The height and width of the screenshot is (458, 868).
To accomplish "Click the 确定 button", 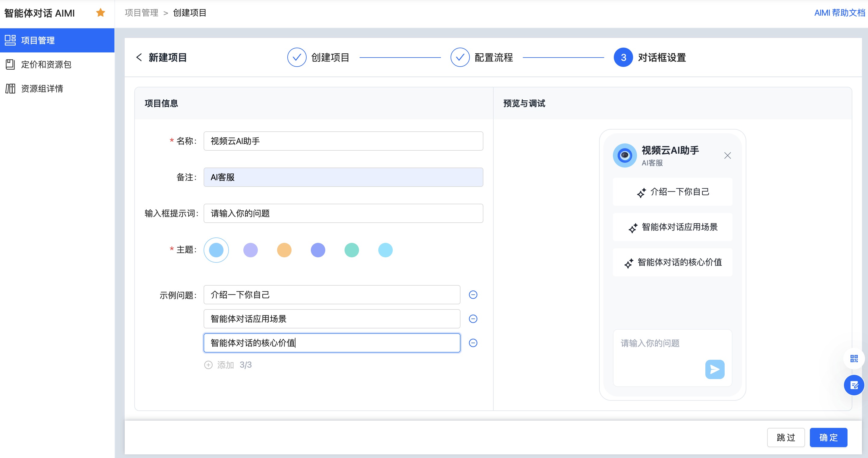I will [828, 438].
